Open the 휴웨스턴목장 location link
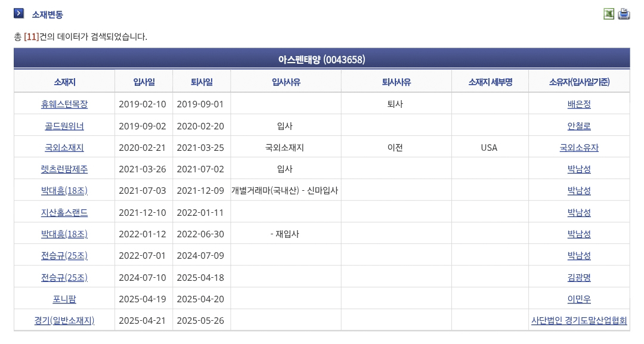Image resolution: width=644 pixels, height=344 pixels. (x=64, y=104)
